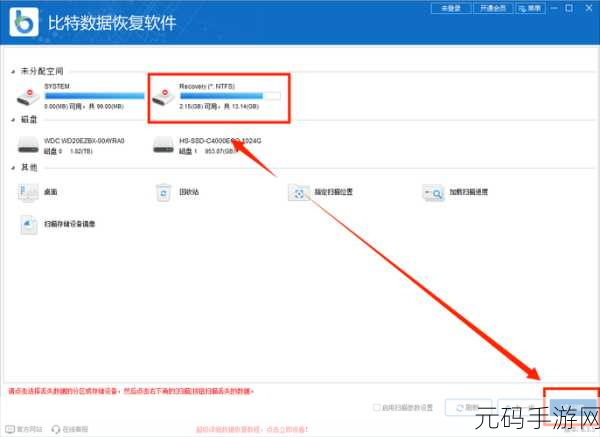The height and width of the screenshot is (437, 600).
Task: Click the 比特数据恢复软件 logo icon
Action: (x=24, y=22)
